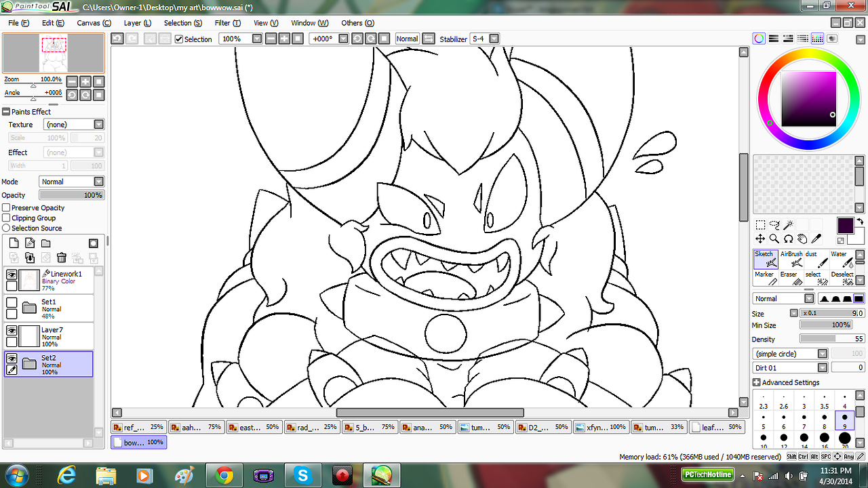Pick the Lasso selection tool

[774, 225]
